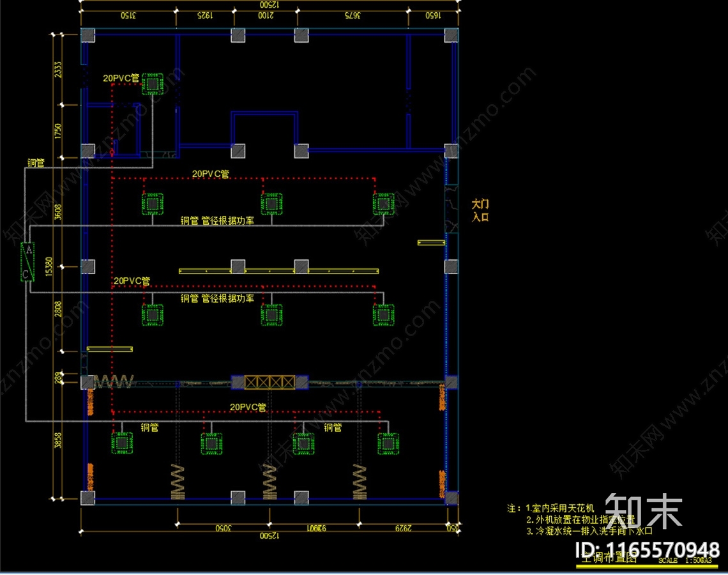Pick middle ceiling unit above upper 铜管 管径根据功率 label
Viewport: 728px width, 575px height.
[x=271, y=204]
